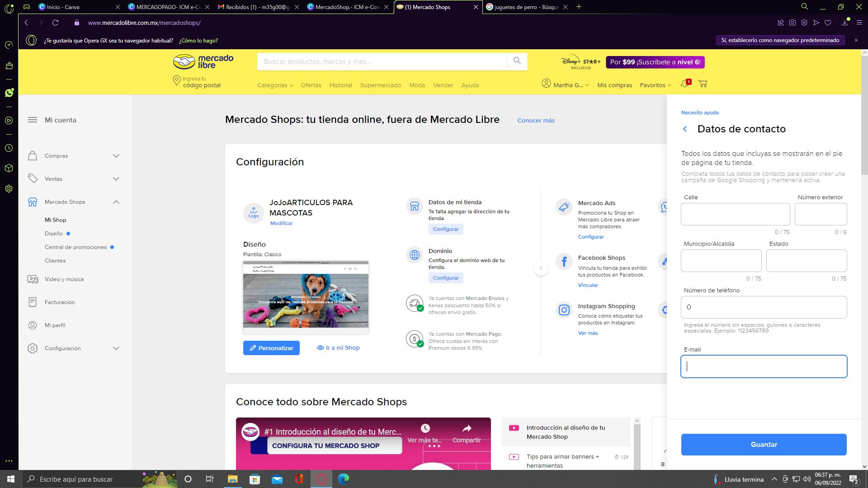Click the Facebook Shops icon
The image size is (868, 488).
(564, 261)
